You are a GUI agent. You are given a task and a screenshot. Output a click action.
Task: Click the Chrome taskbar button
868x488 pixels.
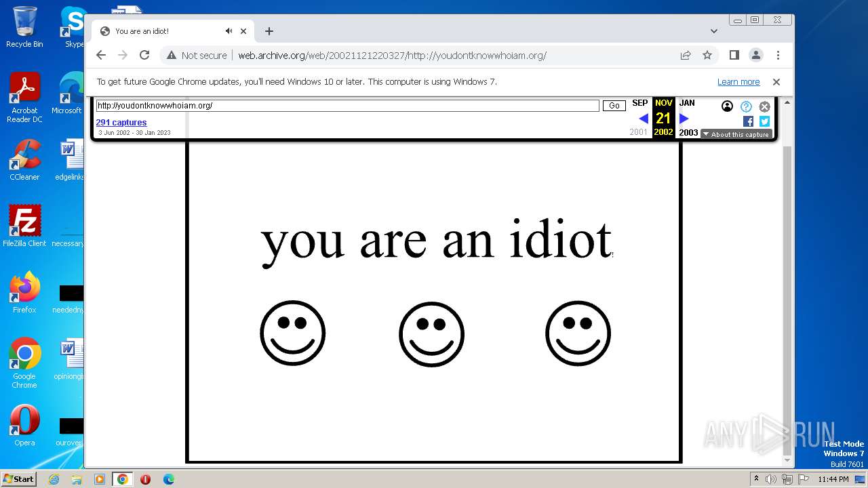[x=123, y=479]
